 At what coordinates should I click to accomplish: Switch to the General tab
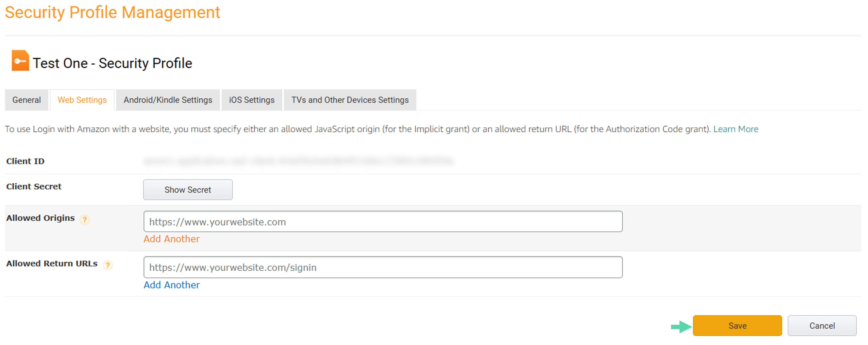click(x=27, y=100)
